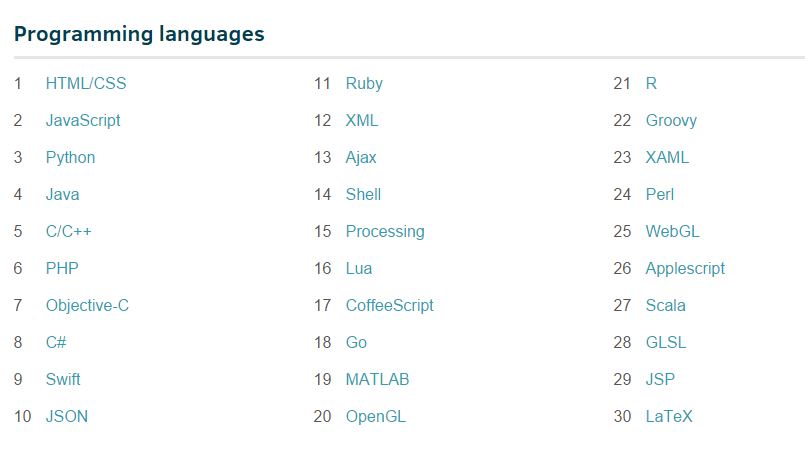Select the Python language link

[70, 158]
